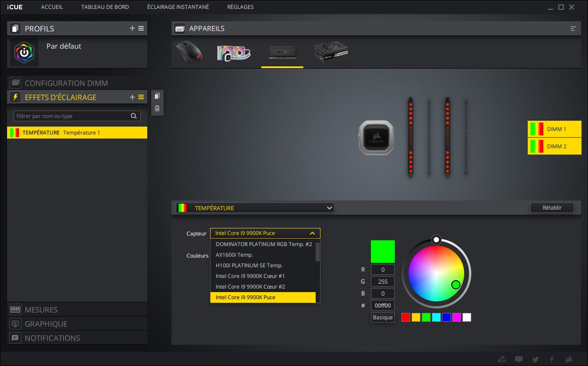
Task: Choose H100i PLATINUM SE Temp. sensor
Action: pyautogui.click(x=263, y=266)
